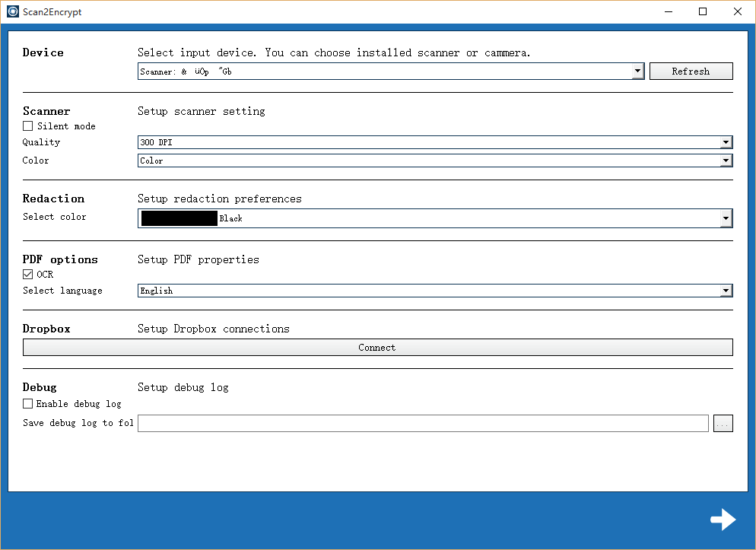Screen dimensions: 756x550
Task: Click the black redaction color swatch
Action: (x=177, y=218)
